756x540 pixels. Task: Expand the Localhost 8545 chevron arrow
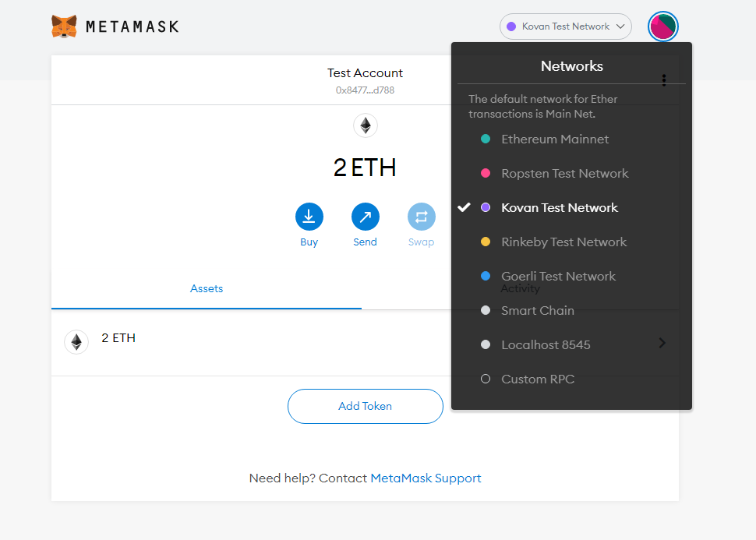(662, 343)
